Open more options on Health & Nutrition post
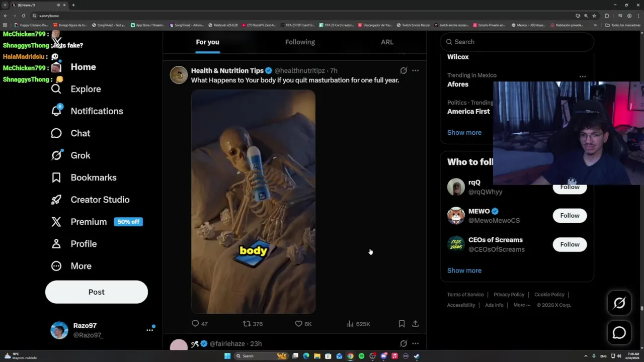644x362 pixels. 415,71
